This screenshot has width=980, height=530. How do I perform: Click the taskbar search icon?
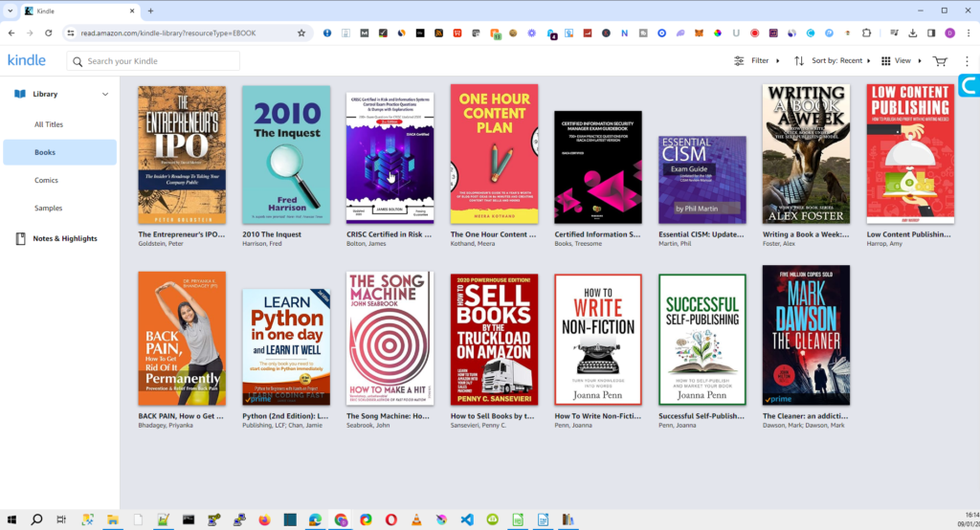pos(37,519)
